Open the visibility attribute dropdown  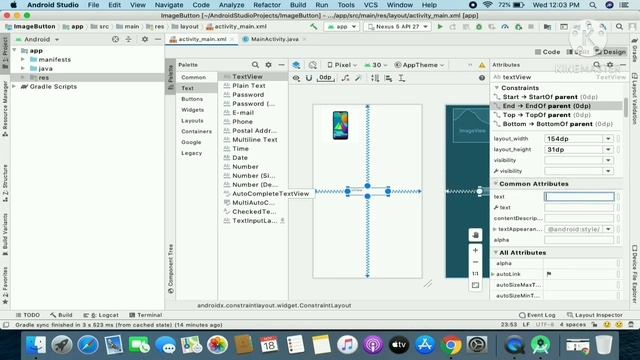[608, 160]
